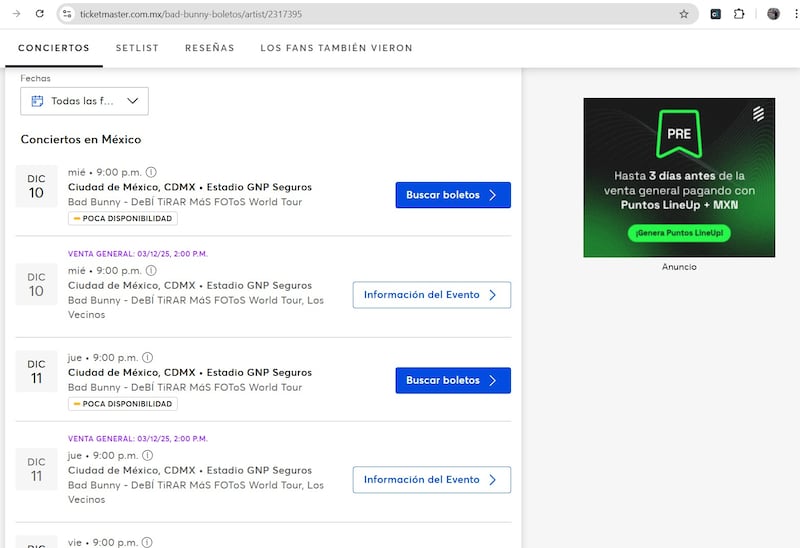This screenshot has height=548, width=800.
Task: Open the Chrome profile avatar
Action: (x=773, y=14)
